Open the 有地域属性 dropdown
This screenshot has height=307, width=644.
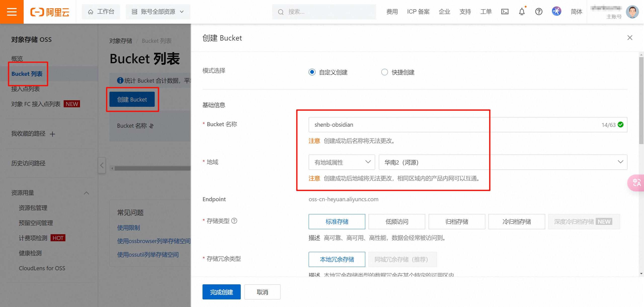coord(342,162)
